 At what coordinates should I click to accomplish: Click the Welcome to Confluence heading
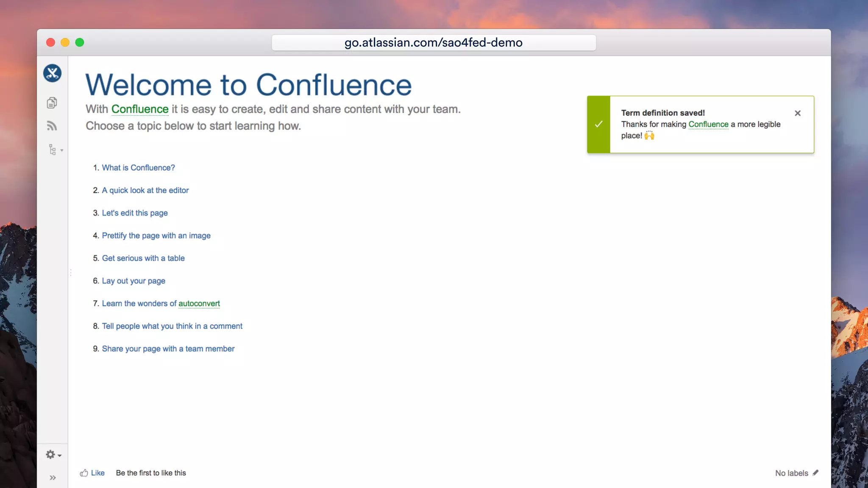[248, 84]
